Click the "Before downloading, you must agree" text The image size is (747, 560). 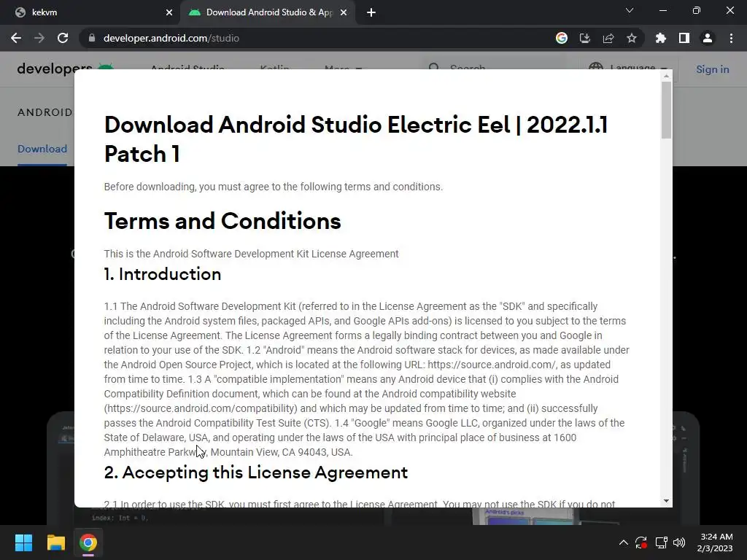click(274, 187)
